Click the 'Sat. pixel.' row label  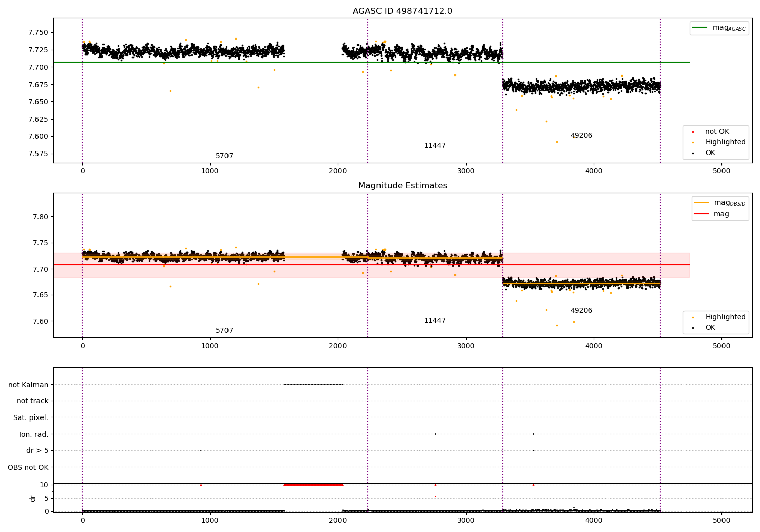click(31, 418)
